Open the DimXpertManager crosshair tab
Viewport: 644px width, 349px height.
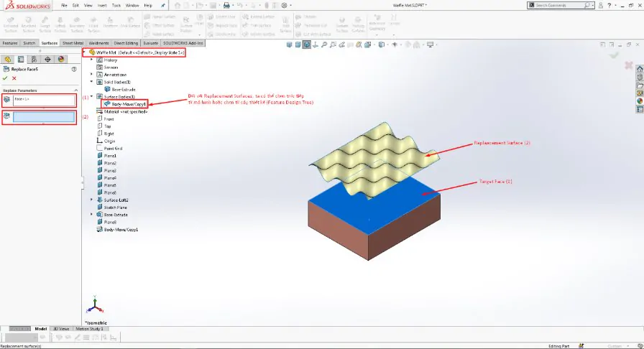click(47, 60)
